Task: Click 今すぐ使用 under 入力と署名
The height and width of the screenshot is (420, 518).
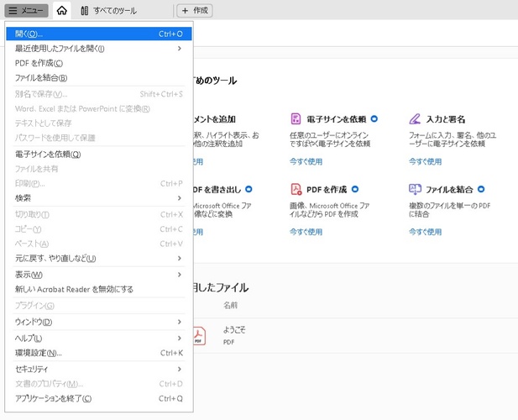Action: [425, 161]
